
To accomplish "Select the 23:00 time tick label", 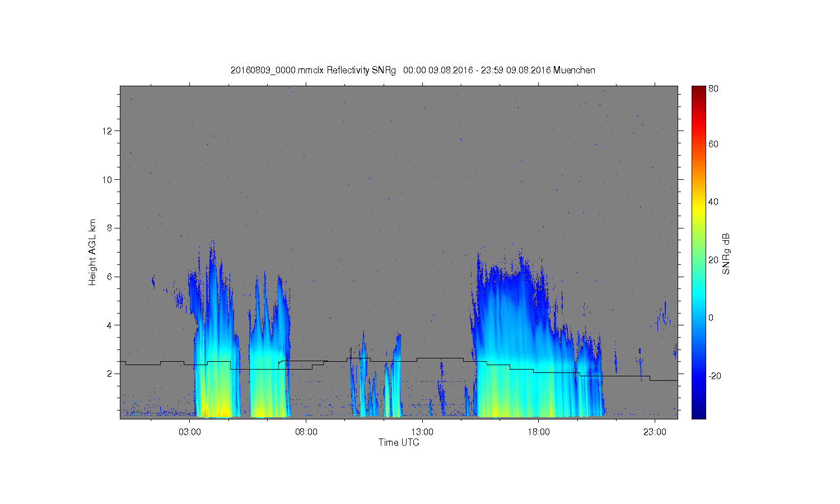I will (x=655, y=432).
